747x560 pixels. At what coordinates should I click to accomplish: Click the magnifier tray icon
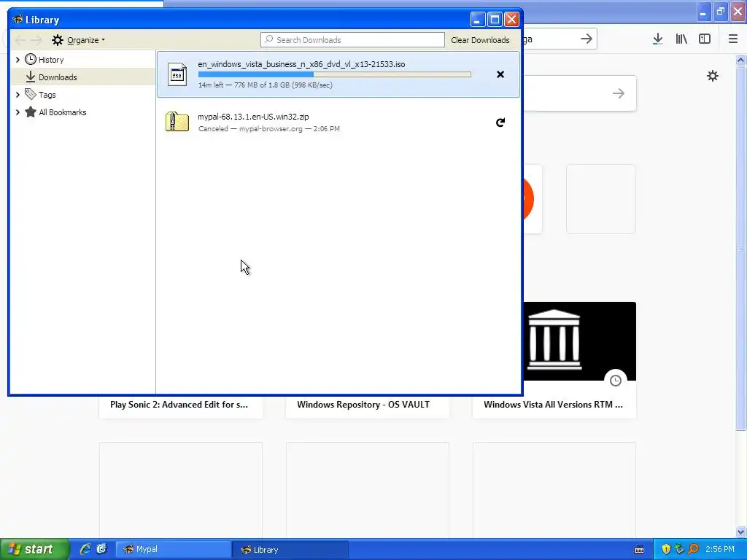(694, 550)
